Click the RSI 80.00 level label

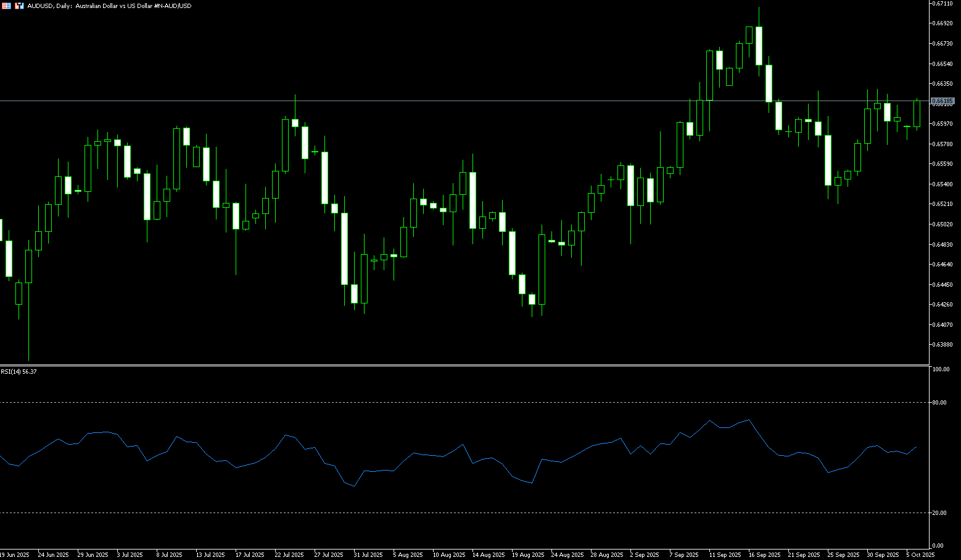939,403
